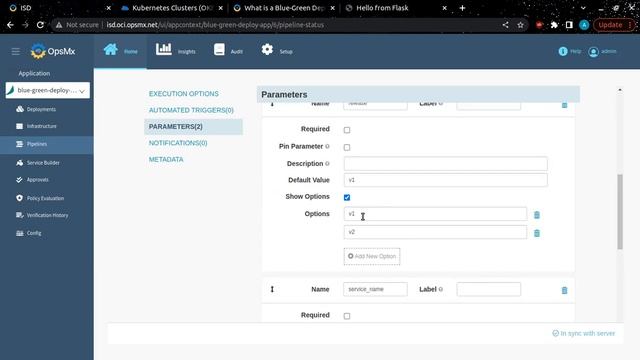Select the PARAMETERS(2) section

tap(193, 127)
